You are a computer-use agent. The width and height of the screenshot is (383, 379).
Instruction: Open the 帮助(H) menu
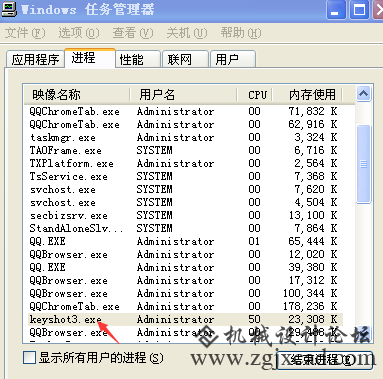click(241, 33)
